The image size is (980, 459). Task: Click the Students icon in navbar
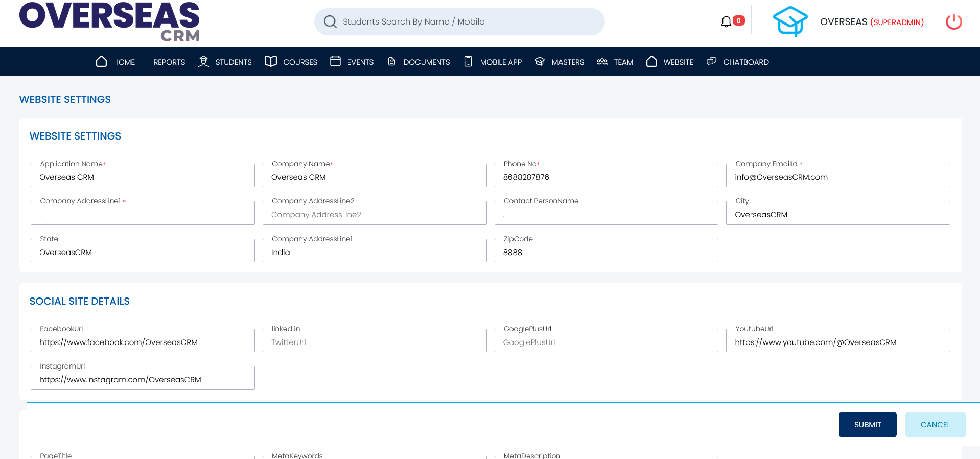point(203,62)
